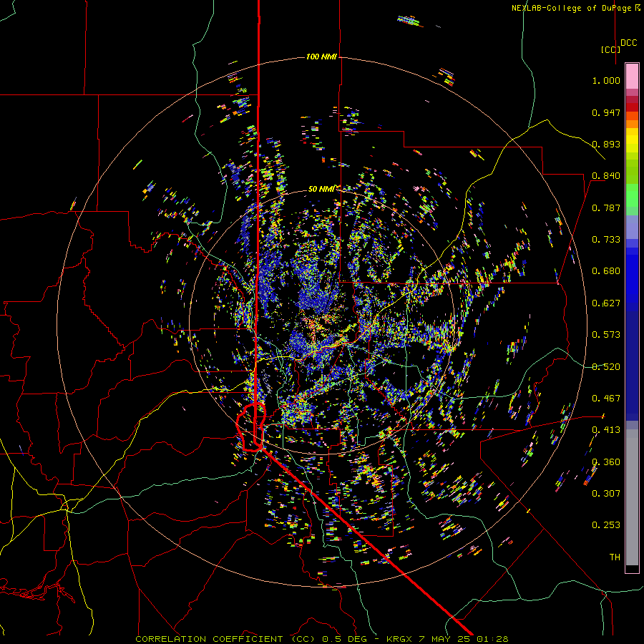644x644 pixels.
Task: Click the 0.573 scale value
Action: point(606,335)
